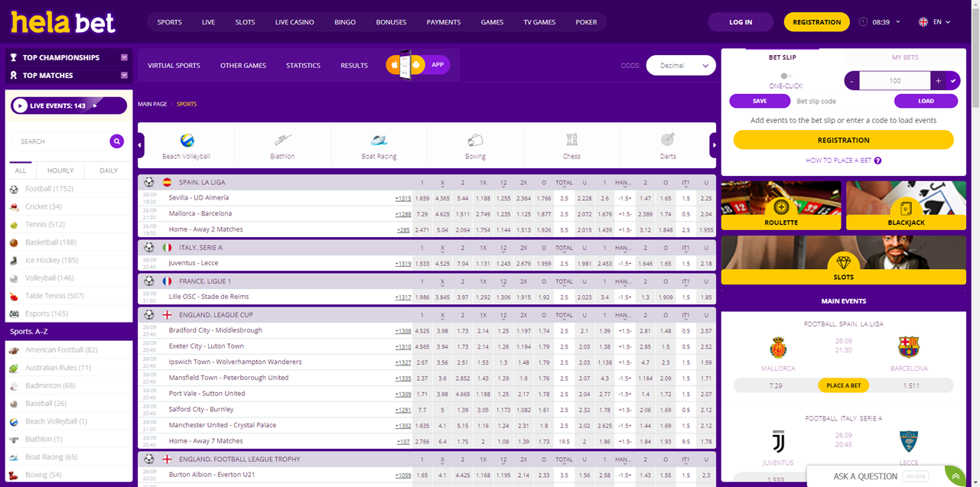Open the Decimal odds format dropdown

[x=680, y=65]
